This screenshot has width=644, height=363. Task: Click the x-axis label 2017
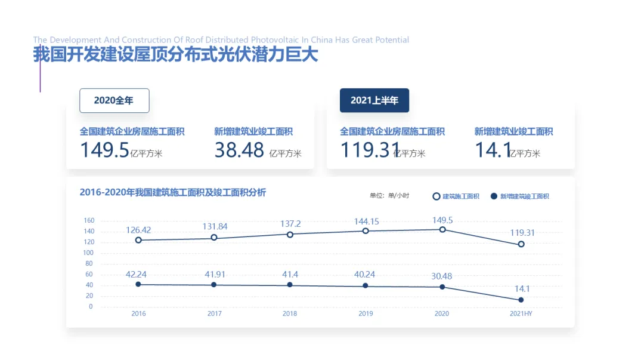coord(215,313)
